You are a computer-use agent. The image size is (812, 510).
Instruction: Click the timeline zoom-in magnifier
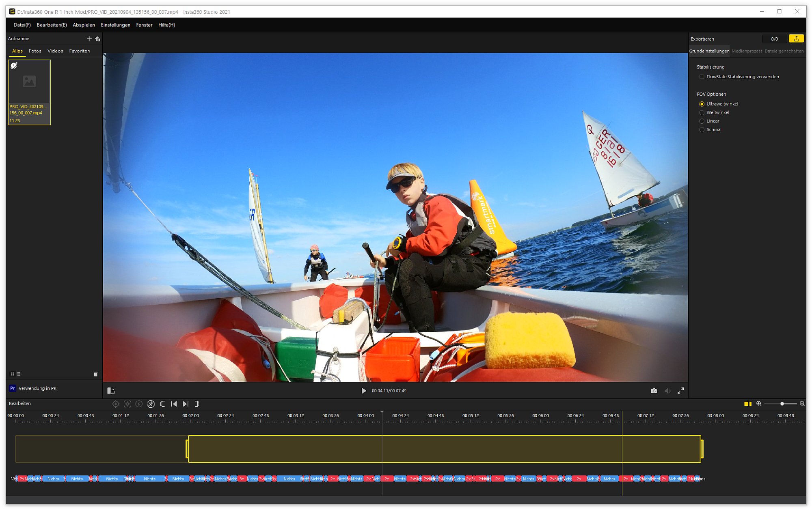758,404
